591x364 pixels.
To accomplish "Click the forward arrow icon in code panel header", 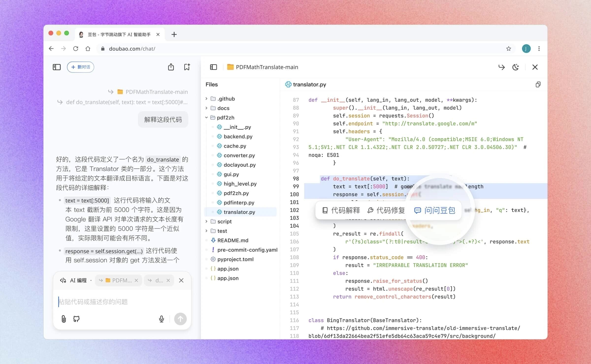I will [x=501, y=67].
